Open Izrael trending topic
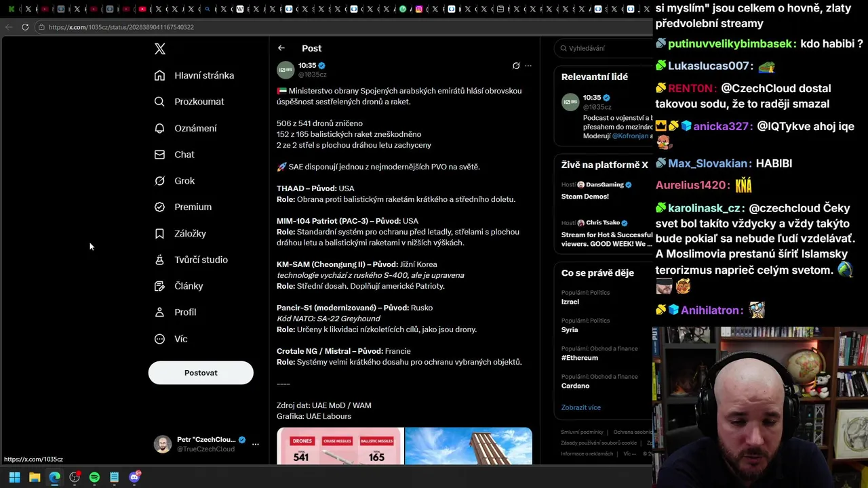Screen dimensions: 868x488 click(570, 302)
